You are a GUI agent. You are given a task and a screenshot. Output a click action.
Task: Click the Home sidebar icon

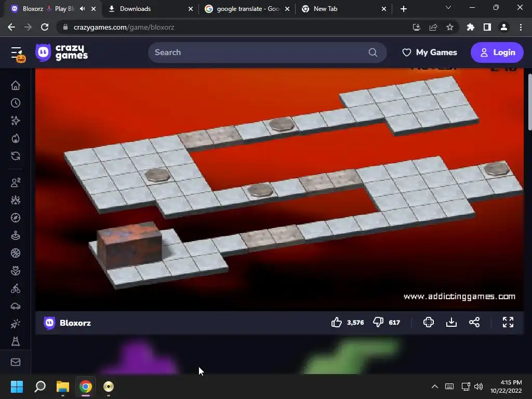click(16, 86)
